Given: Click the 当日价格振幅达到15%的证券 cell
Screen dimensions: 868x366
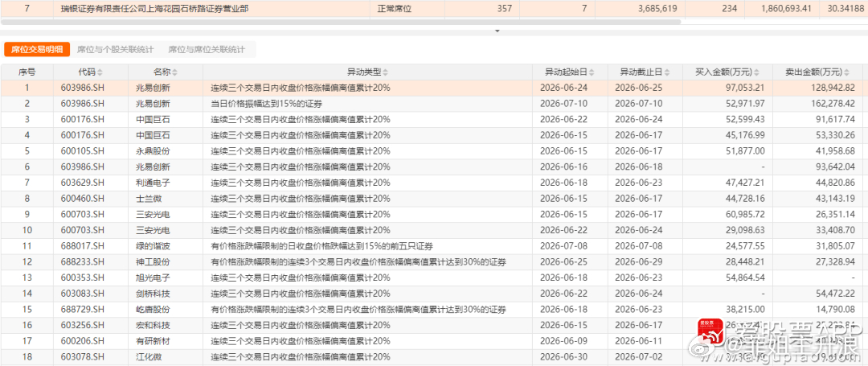Looking at the screenshot, I should (x=267, y=104).
